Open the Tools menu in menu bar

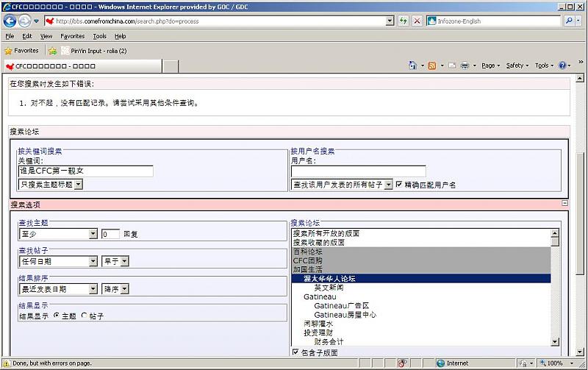click(99, 36)
